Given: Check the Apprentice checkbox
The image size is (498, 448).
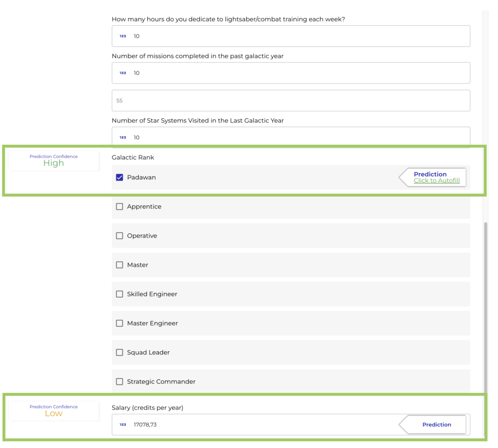Looking at the screenshot, I should pyautogui.click(x=119, y=207).
